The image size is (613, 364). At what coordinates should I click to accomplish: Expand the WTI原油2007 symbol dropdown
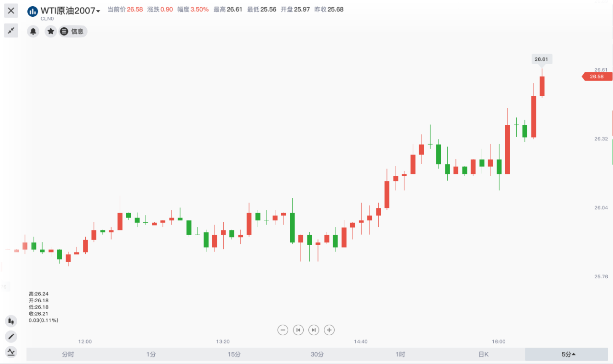click(x=98, y=11)
